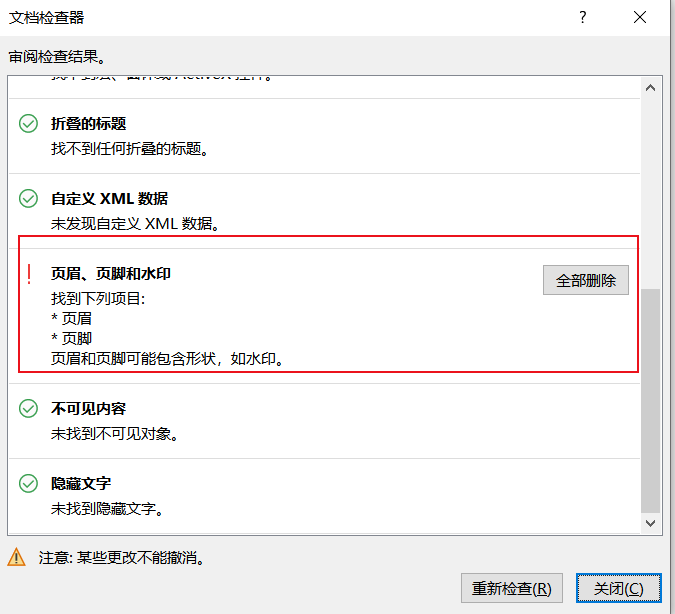Click the text 未找到隐藏文字。
The image size is (675, 614).
tap(107, 509)
